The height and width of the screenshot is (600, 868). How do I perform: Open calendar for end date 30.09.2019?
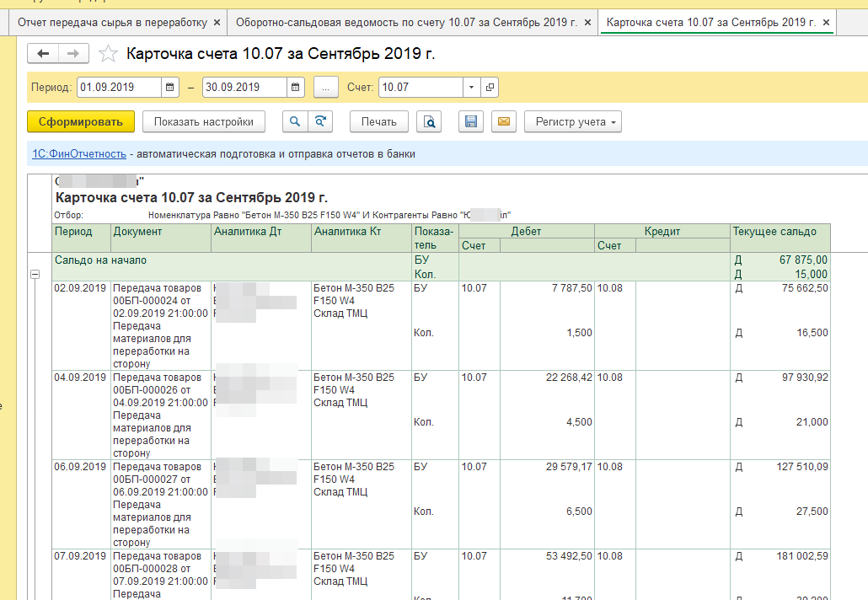click(295, 87)
